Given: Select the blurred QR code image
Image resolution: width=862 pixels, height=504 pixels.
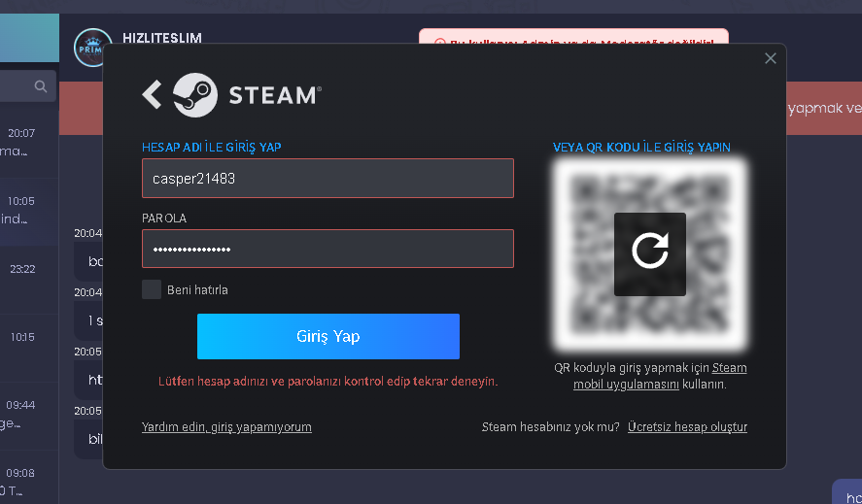Looking at the screenshot, I should coord(650,253).
